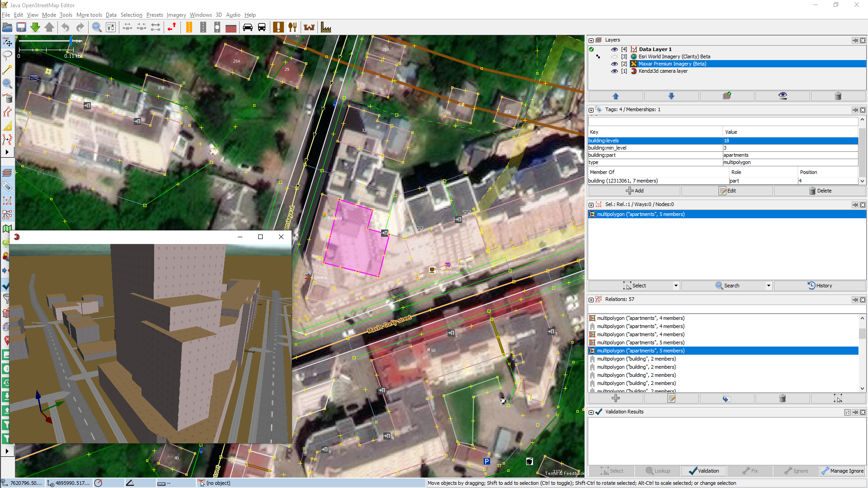Click the Manage Ignore button
The image size is (868, 488).
pos(842,471)
